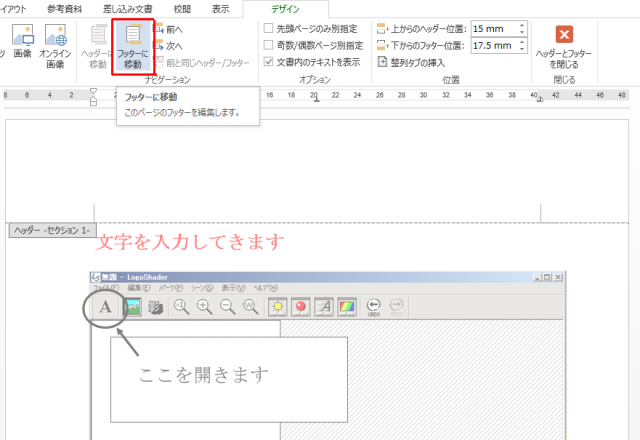Click the text 'A' tool in LogoShader image
This screenshot has width=640, height=440.
[x=104, y=307]
